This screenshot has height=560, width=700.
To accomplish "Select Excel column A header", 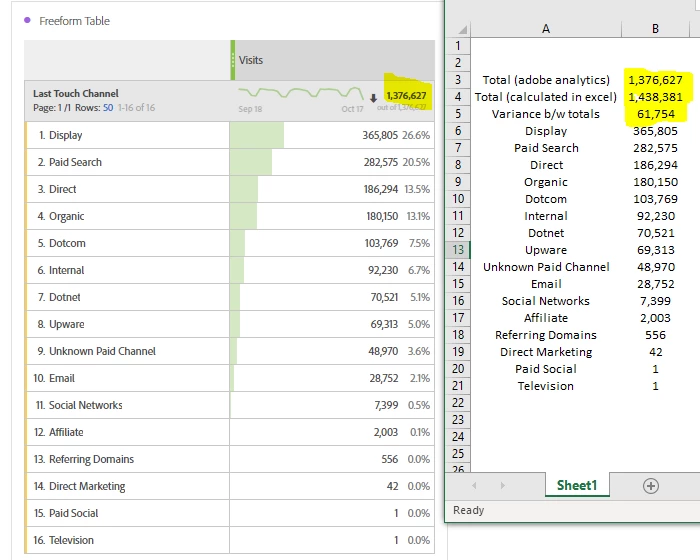I will click(x=545, y=29).
